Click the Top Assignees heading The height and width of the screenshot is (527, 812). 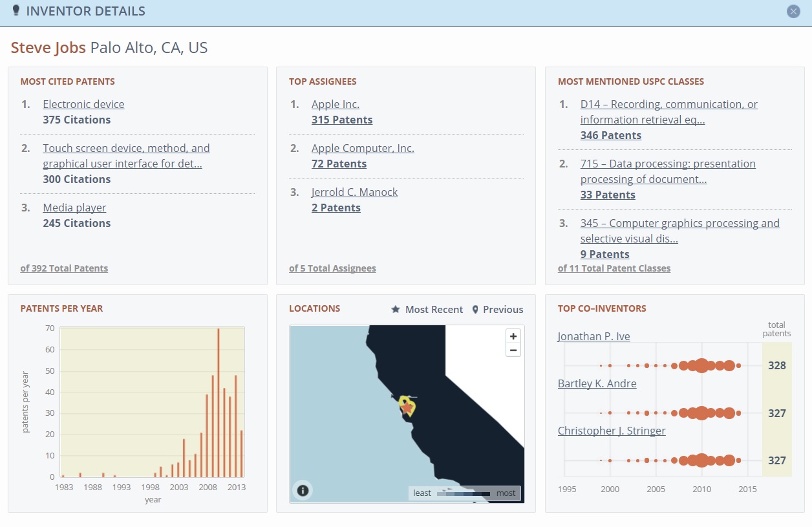323,81
